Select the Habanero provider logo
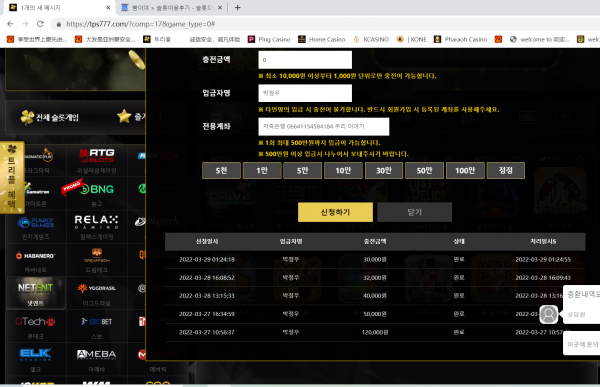 pyautogui.click(x=35, y=255)
